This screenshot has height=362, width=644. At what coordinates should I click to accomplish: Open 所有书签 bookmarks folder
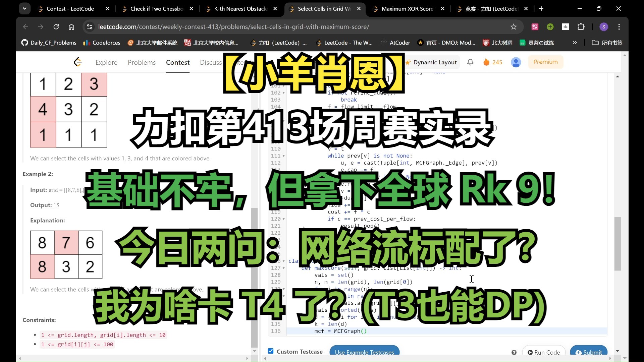pos(607,43)
